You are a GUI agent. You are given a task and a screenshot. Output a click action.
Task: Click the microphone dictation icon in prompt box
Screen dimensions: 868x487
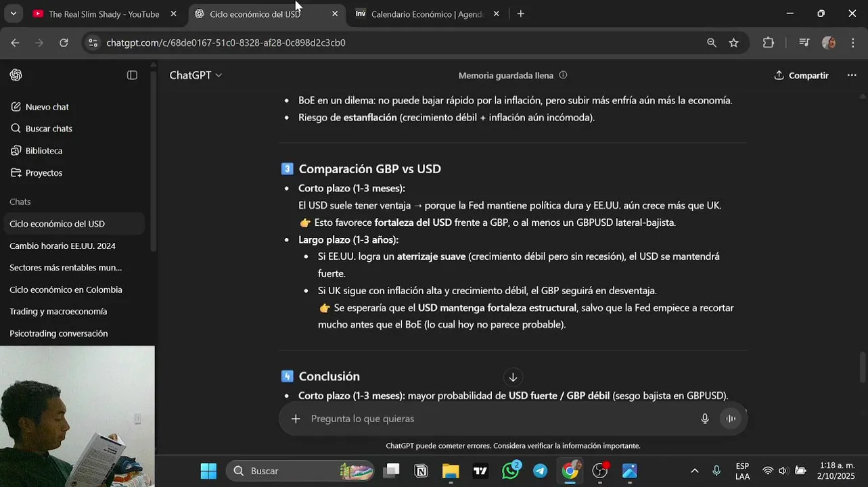click(x=705, y=419)
